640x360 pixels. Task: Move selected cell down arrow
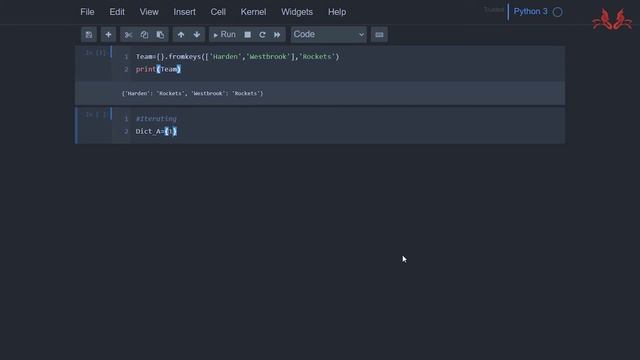(x=197, y=35)
